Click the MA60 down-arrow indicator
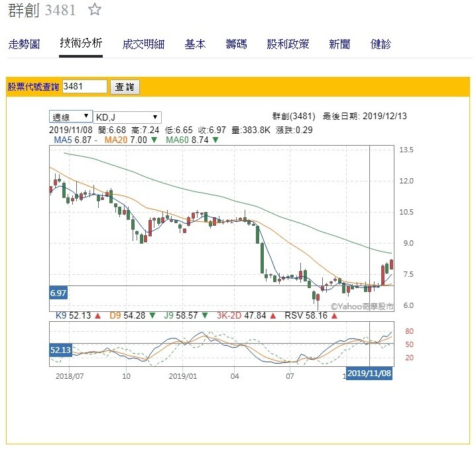Viewport: 476px width, 449px height. tap(215, 140)
